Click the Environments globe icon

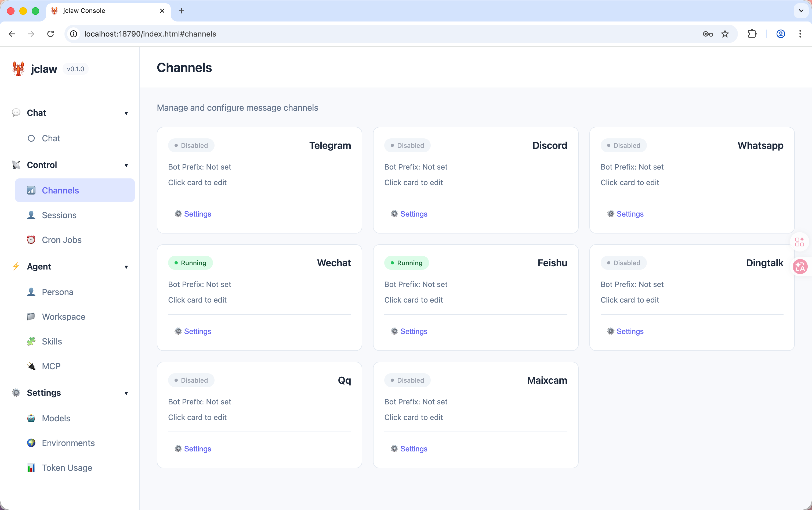31,443
